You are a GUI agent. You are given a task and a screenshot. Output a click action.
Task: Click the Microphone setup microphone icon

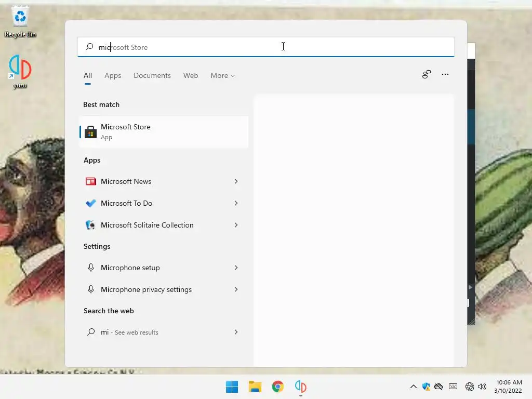point(90,268)
